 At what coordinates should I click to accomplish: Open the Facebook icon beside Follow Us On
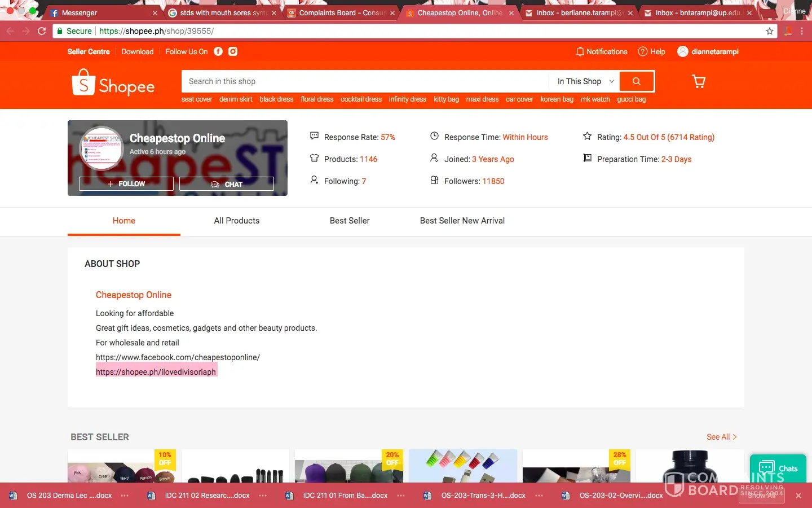[218, 51]
